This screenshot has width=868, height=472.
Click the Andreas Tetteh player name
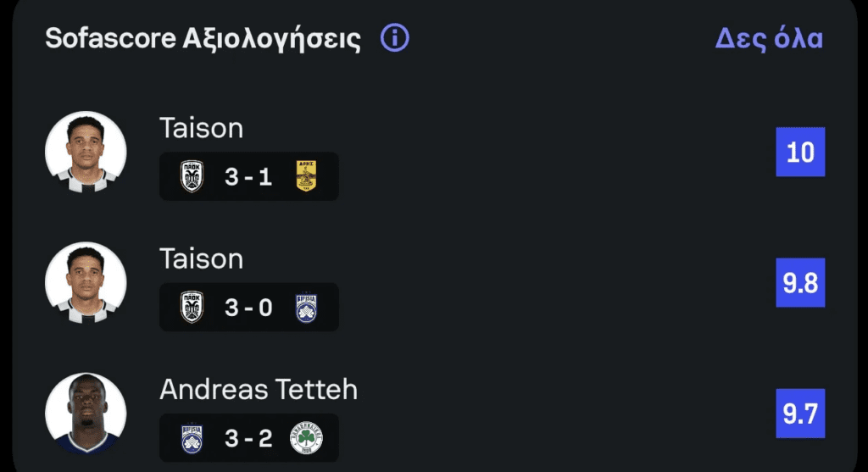[259, 389]
